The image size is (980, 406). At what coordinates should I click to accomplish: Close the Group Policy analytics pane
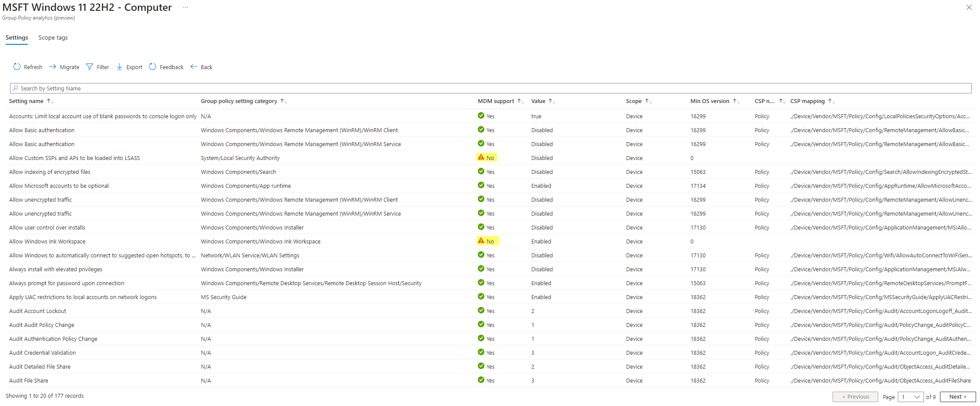[969, 7]
